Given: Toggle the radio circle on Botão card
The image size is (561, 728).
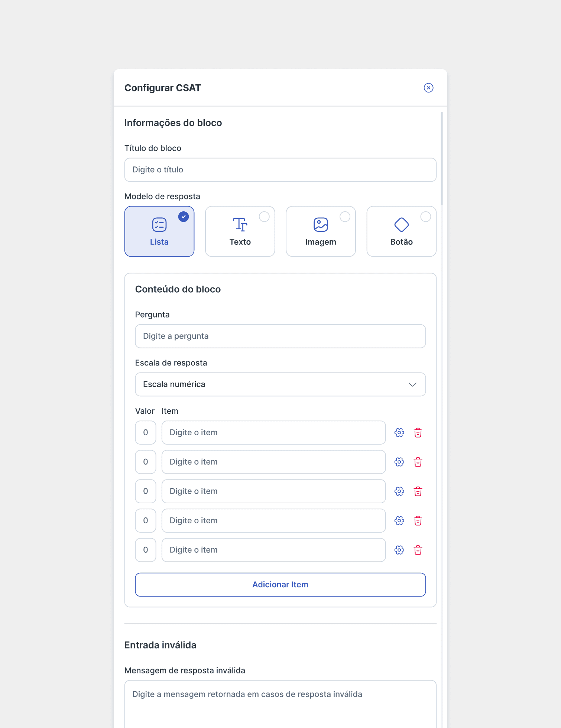Looking at the screenshot, I should coord(425,217).
